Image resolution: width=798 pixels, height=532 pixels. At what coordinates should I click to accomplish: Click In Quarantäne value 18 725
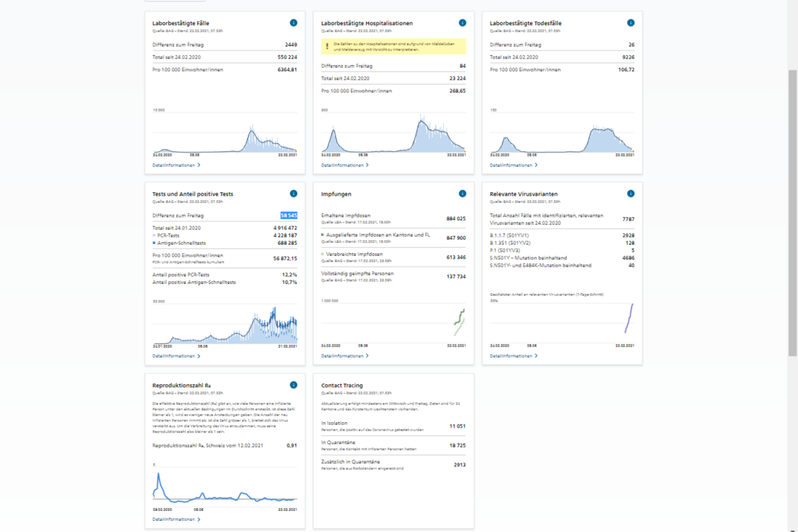458,445
